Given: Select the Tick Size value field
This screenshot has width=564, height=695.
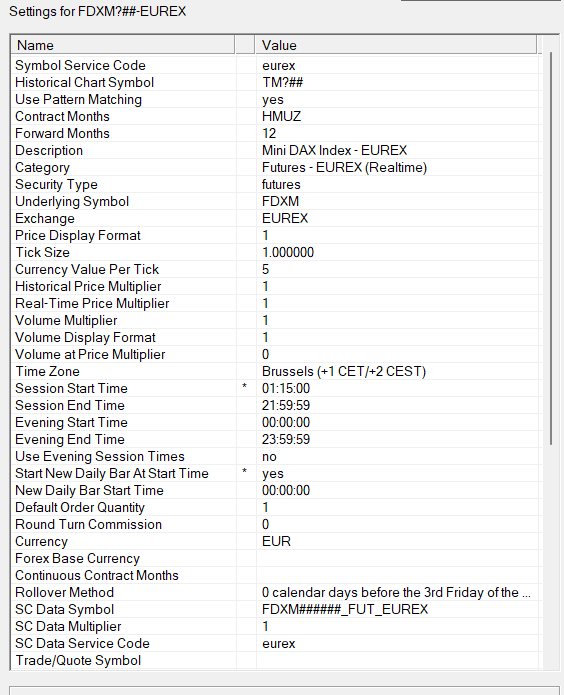Looking at the screenshot, I should pos(398,253).
